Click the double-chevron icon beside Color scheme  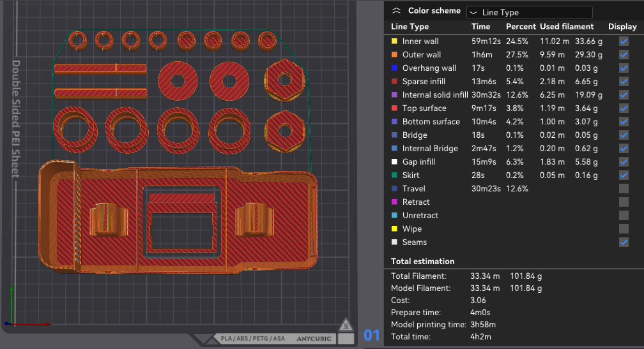coord(397,11)
